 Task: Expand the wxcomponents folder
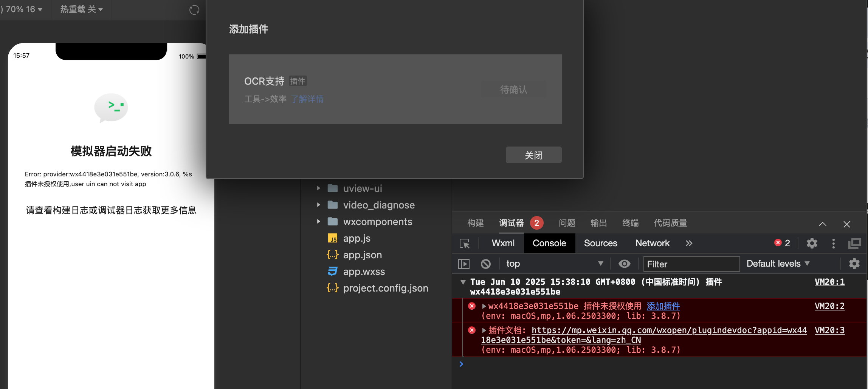pos(318,221)
